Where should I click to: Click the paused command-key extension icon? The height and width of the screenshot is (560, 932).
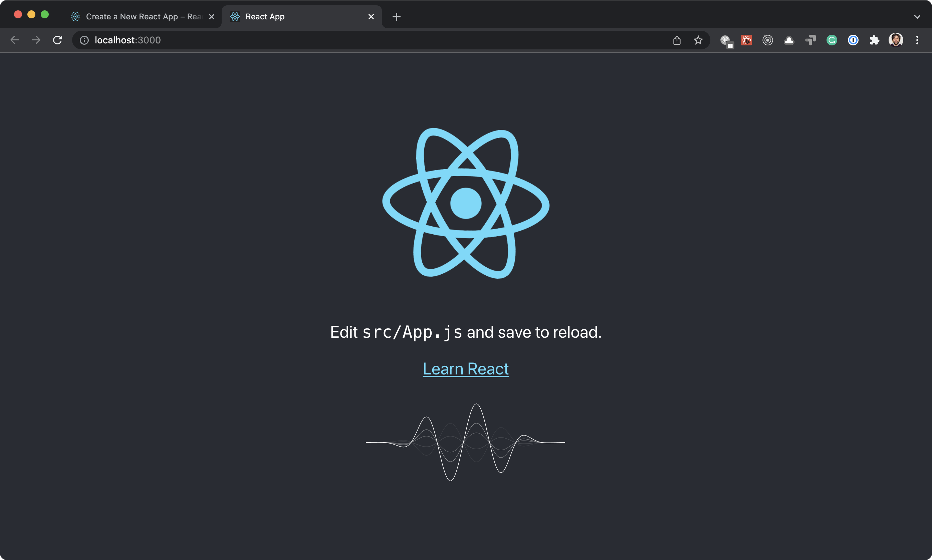(725, 41)
